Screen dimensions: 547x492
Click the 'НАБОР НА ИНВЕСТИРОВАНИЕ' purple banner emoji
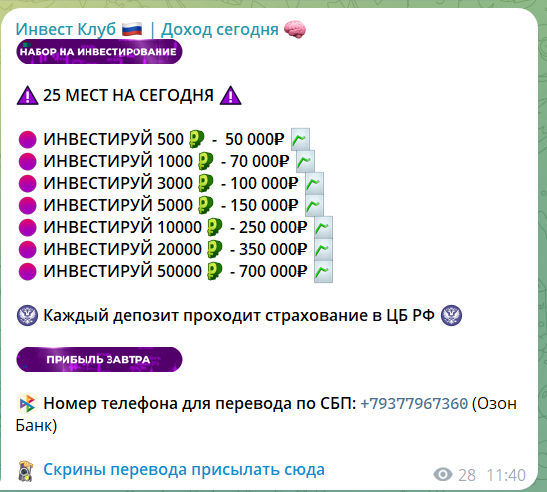coord(99,52)
